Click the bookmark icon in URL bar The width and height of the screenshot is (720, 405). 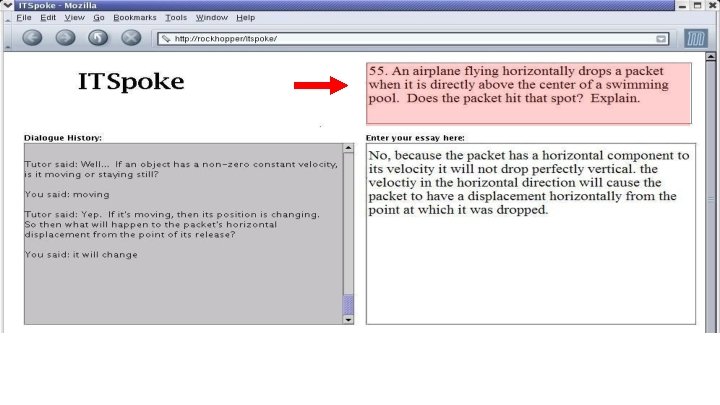pos(166,39)
